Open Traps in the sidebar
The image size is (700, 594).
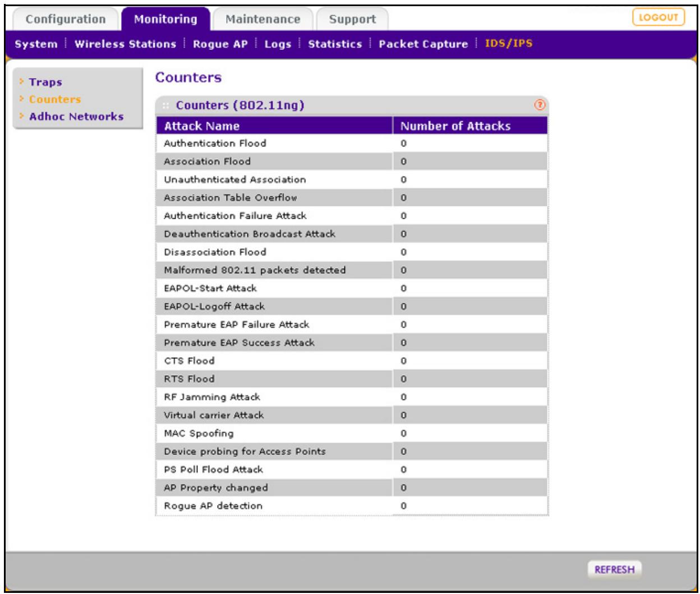pyautogui.click(x=45, y=82)
